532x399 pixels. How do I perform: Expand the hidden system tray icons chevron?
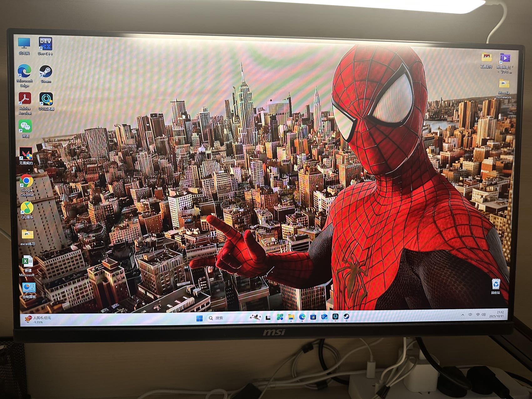463,315
